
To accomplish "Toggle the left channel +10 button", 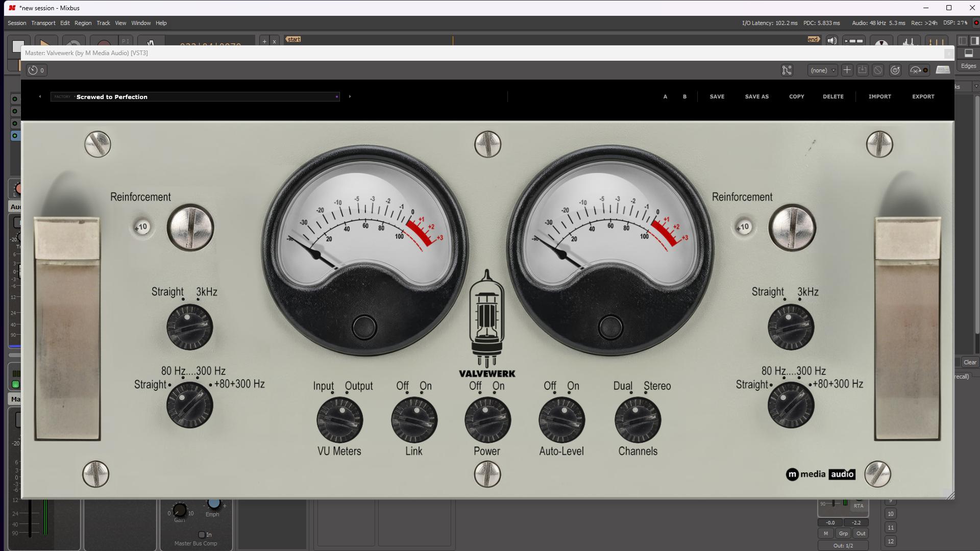I will [x=141, y=227].
